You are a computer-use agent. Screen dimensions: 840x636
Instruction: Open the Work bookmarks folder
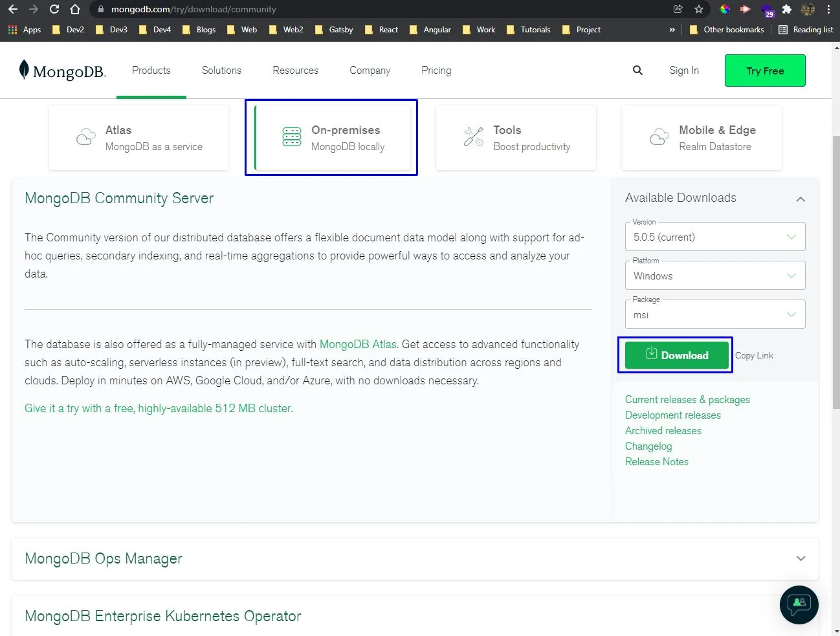478,30
